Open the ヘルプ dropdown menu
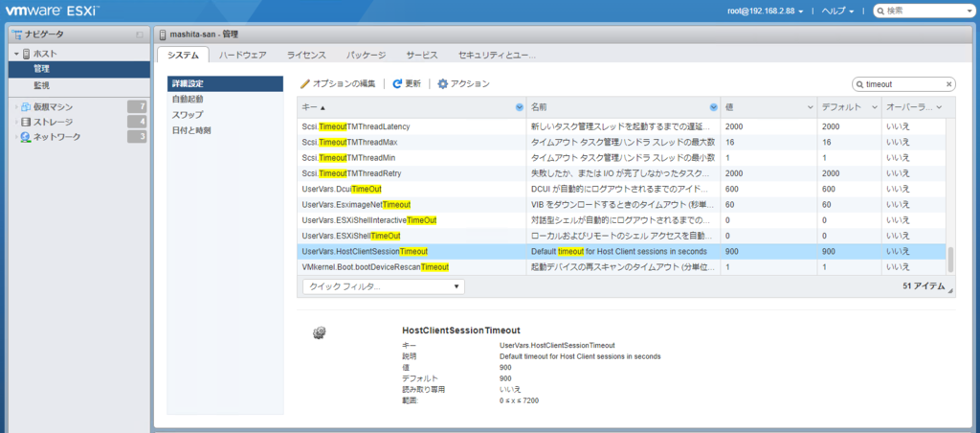 coord(837,11)
